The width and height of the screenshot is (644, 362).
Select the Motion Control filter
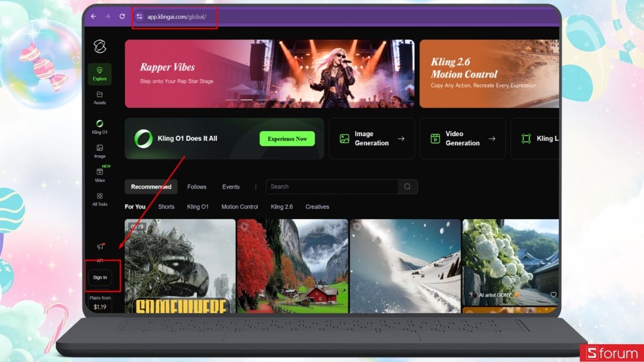tap(240, 206)
